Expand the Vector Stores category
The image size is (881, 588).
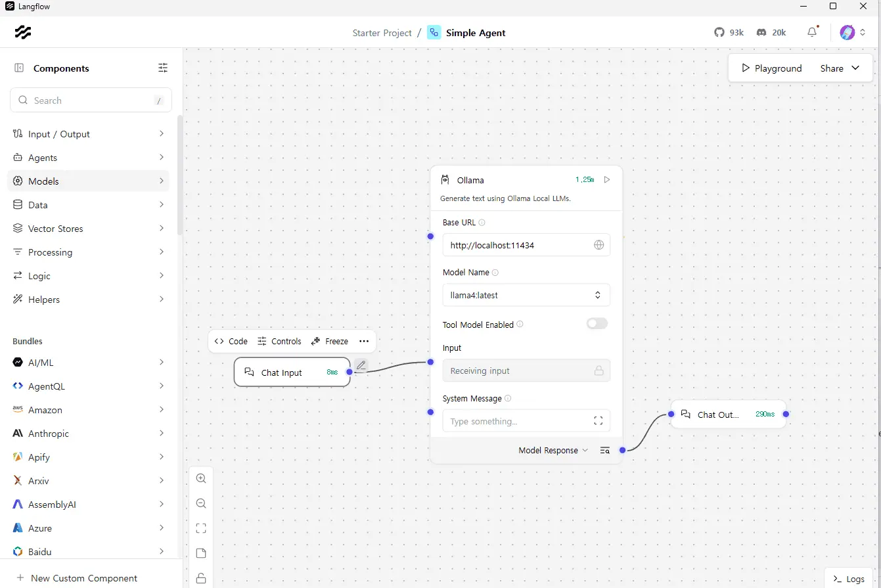coord(88,229)
